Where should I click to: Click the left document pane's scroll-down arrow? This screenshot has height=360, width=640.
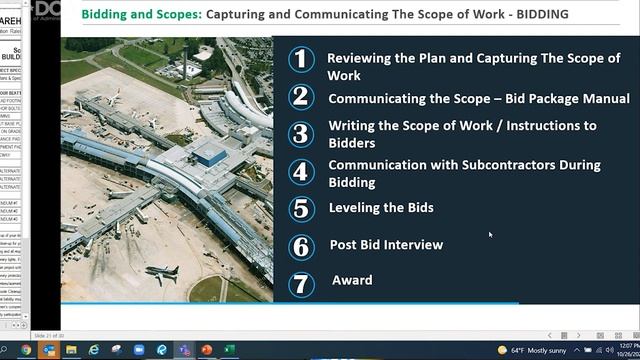point(25,317)
